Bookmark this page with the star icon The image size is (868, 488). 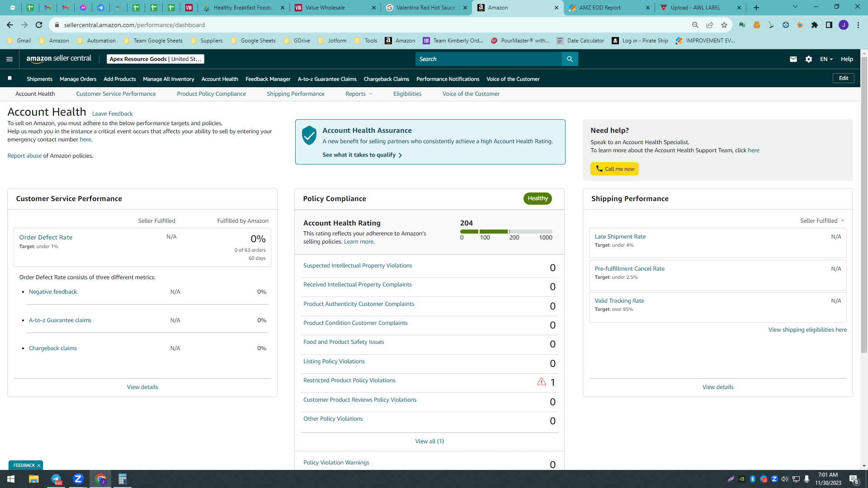coord(724,25)
